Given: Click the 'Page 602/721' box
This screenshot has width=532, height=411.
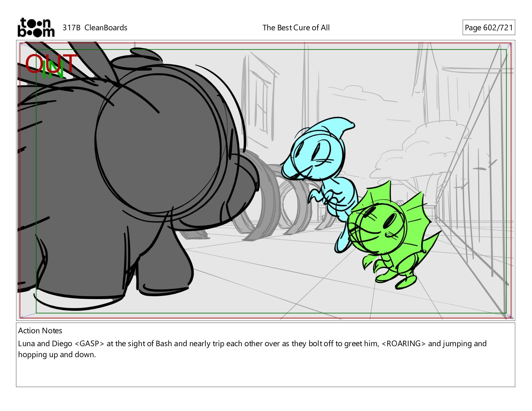Looking at the screenshot, I should point(488,28).
